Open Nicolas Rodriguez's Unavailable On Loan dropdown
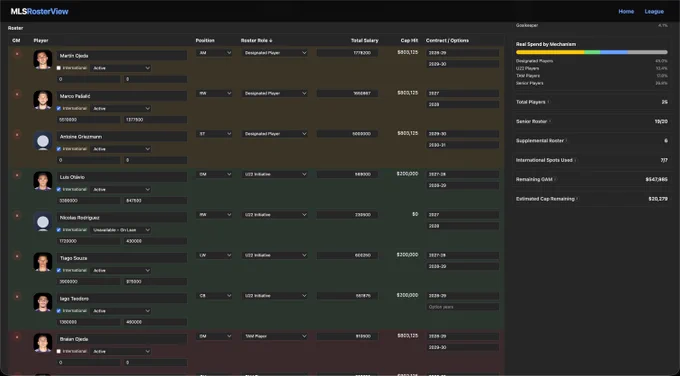 pyautogui.click(x=121, y=230)
